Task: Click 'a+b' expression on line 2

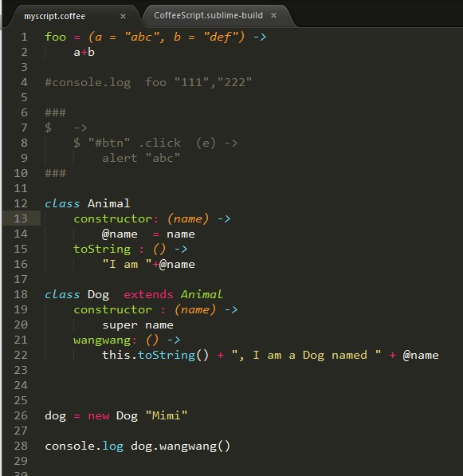Action: 84,52
